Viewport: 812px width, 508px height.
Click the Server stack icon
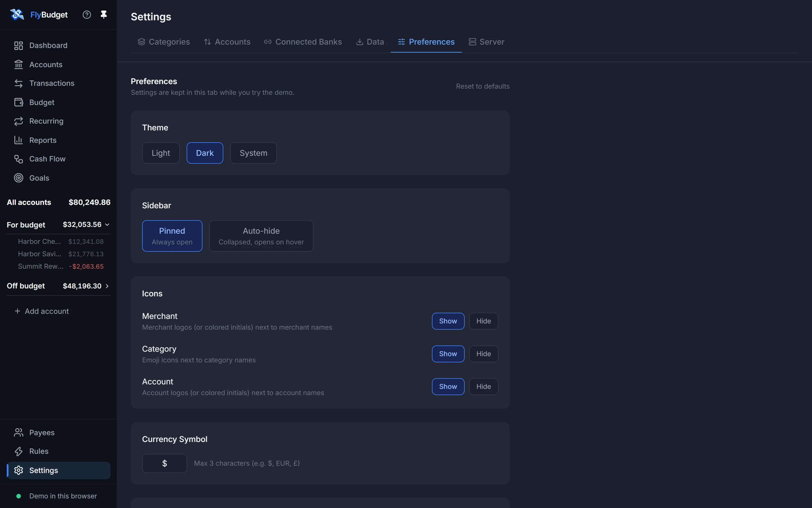coord(472,42)
